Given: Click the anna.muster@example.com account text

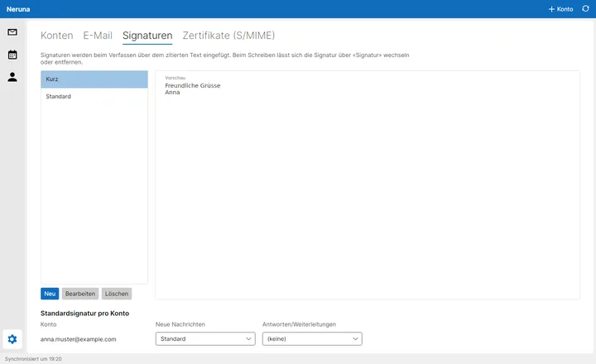Looking at the screenshot, I should (79, 339).
